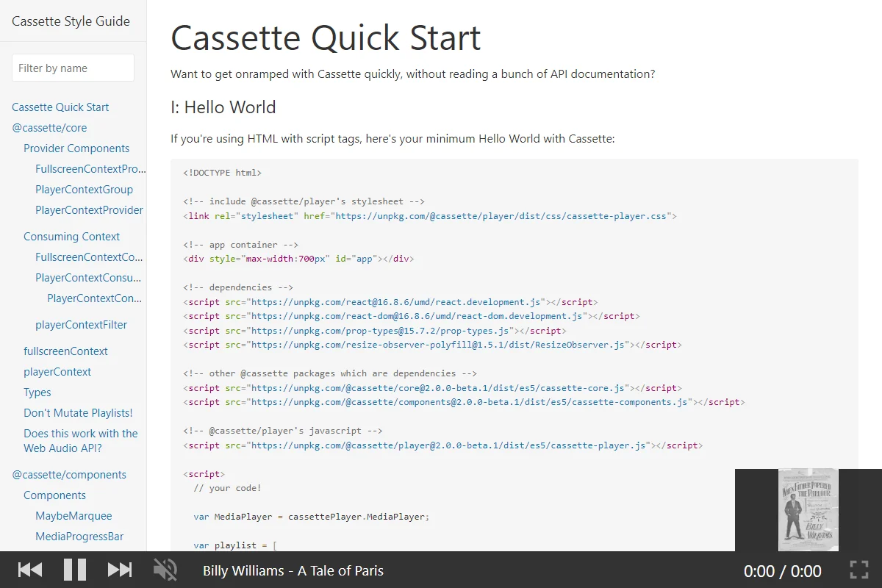
Task: Open playerContextFilter sidebar entry
Action: pos(81,324)
